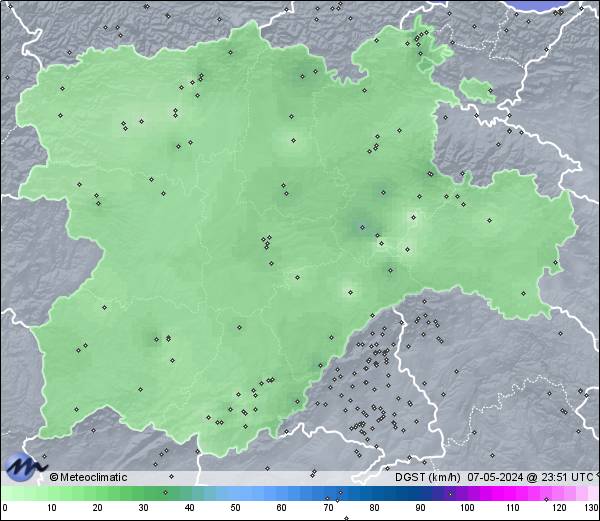Click the scale label 70
This screenshot has height=521, width=600.
[328, 508]
